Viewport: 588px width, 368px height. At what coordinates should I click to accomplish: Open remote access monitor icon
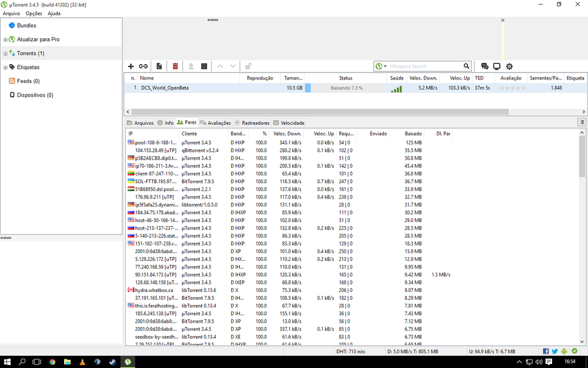(497, 66)
